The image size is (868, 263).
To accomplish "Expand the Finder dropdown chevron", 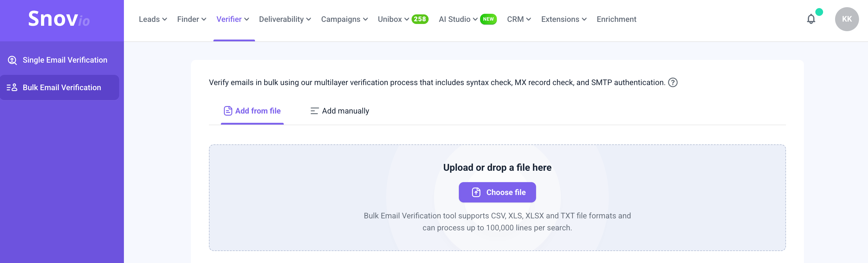I will (204, 19).
